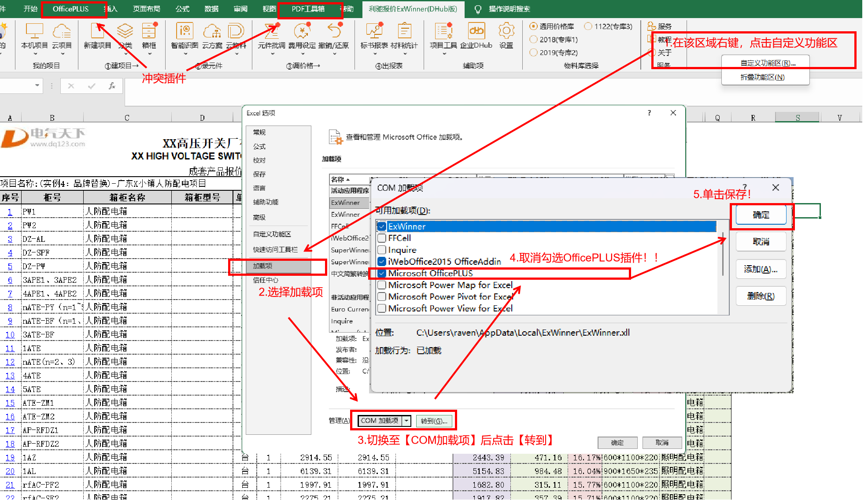This screenshot has height=500, width=868.
Task: Select column S header
Action: point(797,118)
